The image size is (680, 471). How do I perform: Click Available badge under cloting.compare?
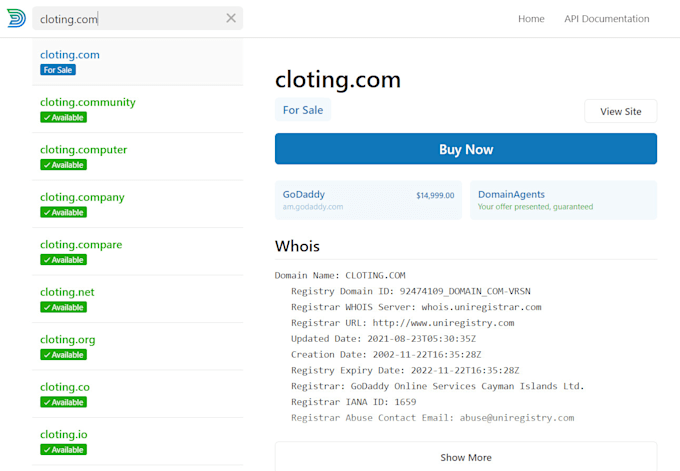pyautogui.click(x=63, y=260)
